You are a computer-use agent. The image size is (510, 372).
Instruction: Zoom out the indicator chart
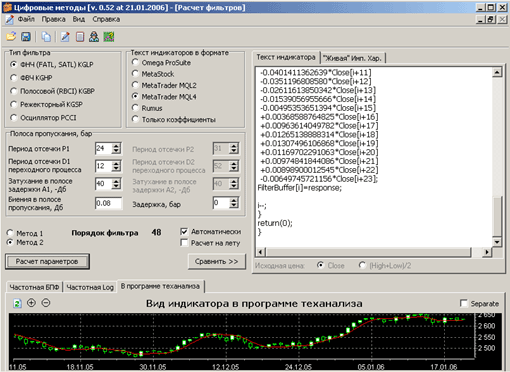[46, 303]
